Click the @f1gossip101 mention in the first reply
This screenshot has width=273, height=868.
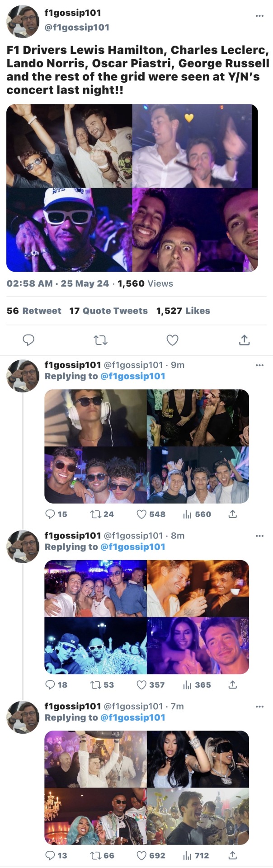133,376
